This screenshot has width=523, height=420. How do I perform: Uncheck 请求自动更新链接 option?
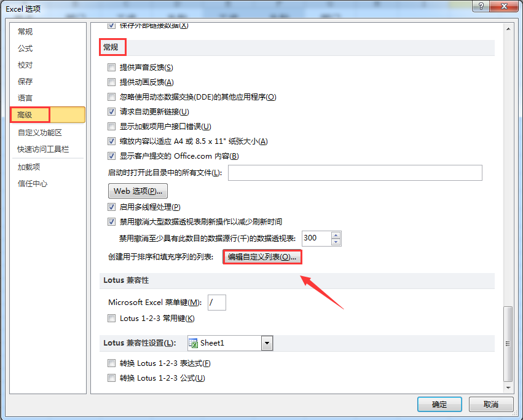click(111, 112)
